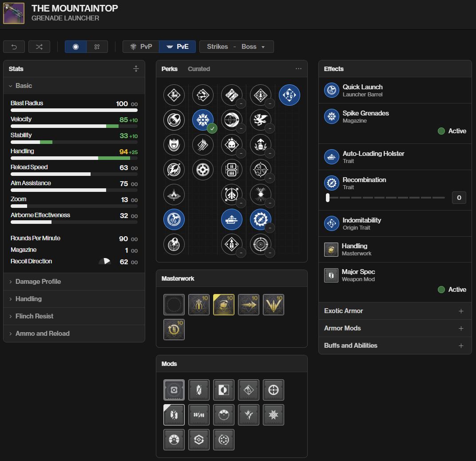The image size is (476, 461).
Task: Click the 'Blast Radius' stat label
Action: (x=27, y=103)
